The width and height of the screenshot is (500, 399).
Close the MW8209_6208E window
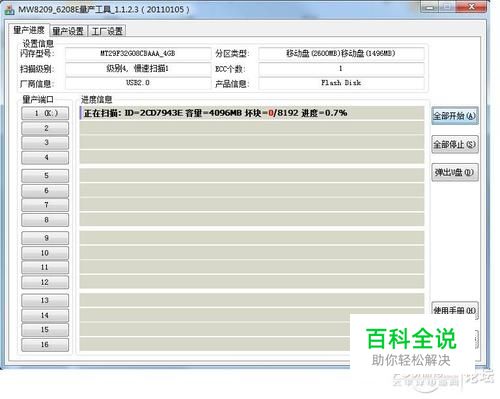pyautogui.click(x=471, y=7)
